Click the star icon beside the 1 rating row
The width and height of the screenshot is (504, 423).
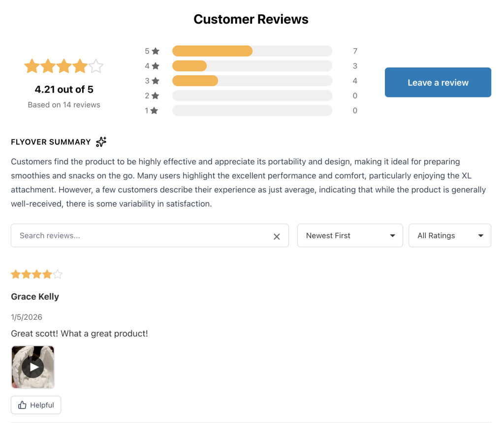coord(154,111)
